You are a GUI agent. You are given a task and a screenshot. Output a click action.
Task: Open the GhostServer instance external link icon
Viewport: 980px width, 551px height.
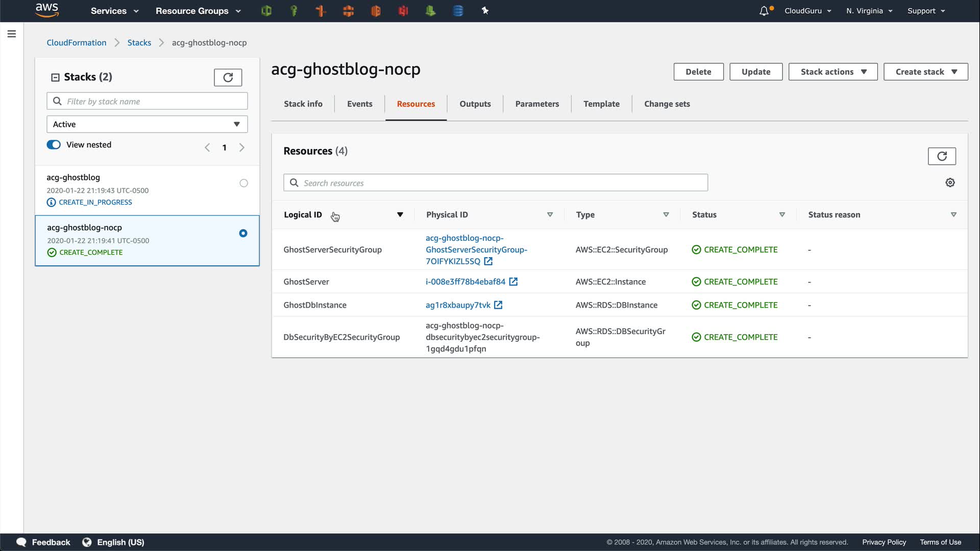pos(513,282)
